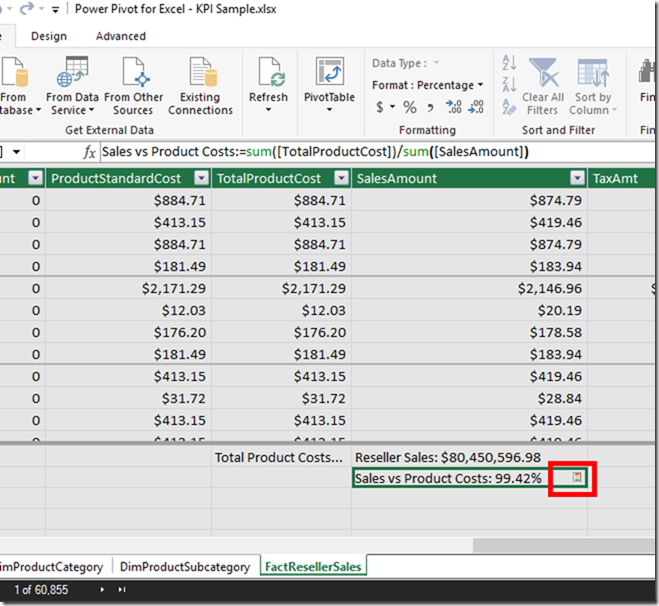659x606 pixels.
Task: Click the Redo arrow in title bar
Action: (26, 8)
